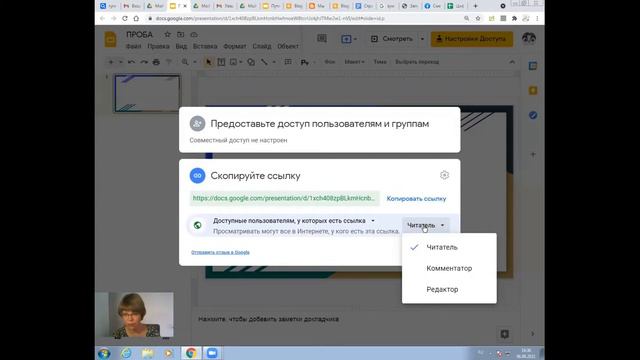Click the line tool icon
Image resolution: width=640 pixels, height=360 pixels.
[264, 62]
